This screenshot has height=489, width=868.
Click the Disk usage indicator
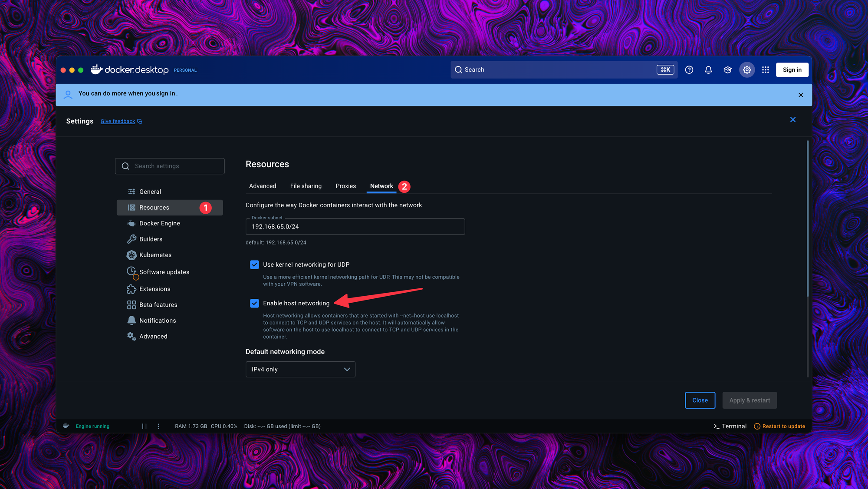point(282,426)
